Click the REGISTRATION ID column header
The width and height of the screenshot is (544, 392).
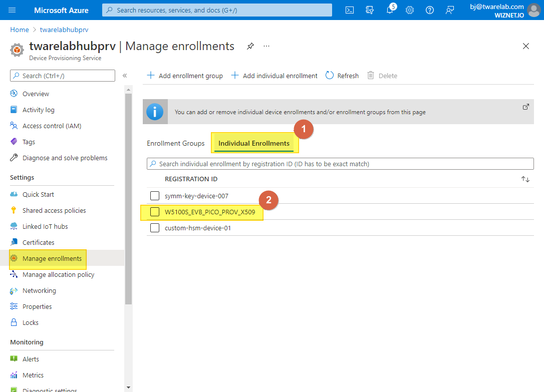[191, 179]
